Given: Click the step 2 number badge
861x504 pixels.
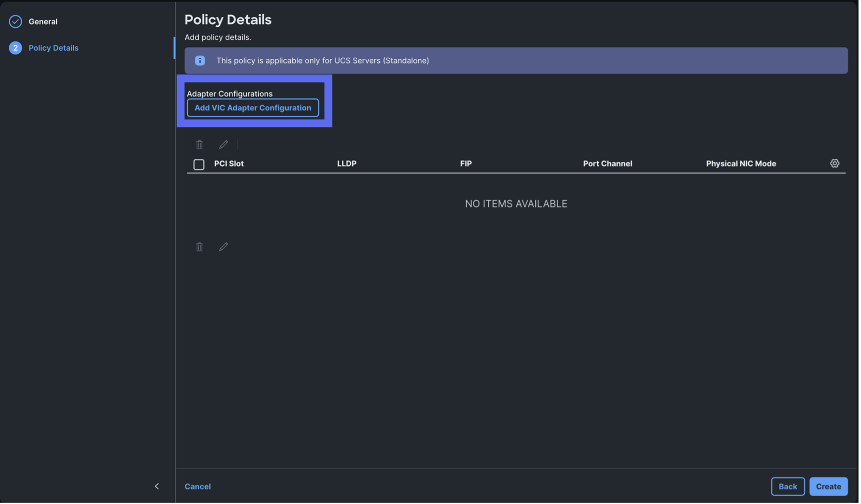Looking at the screenshot, I should pyautogui.click(x=15, y=47).
